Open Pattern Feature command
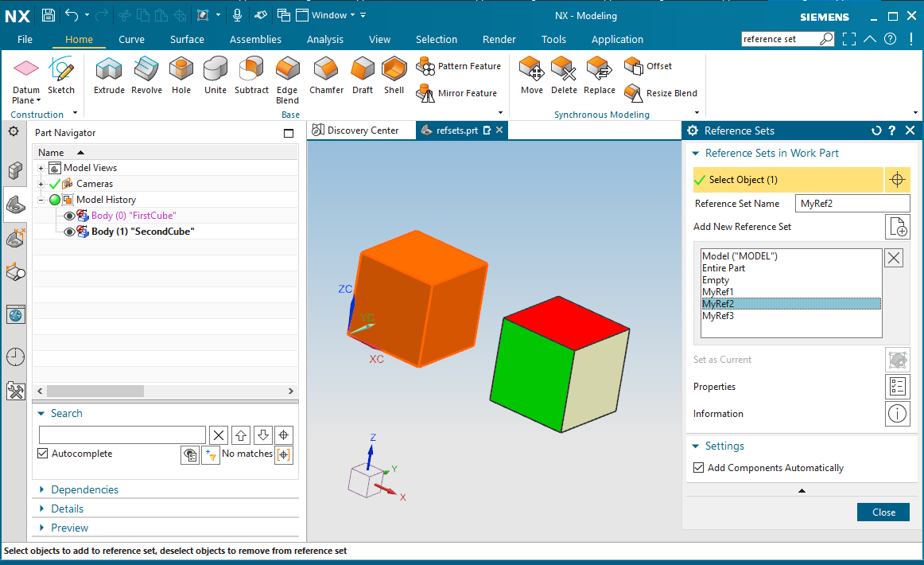The image size is (924, 565). pyautogui.click(x=459, y=66)
